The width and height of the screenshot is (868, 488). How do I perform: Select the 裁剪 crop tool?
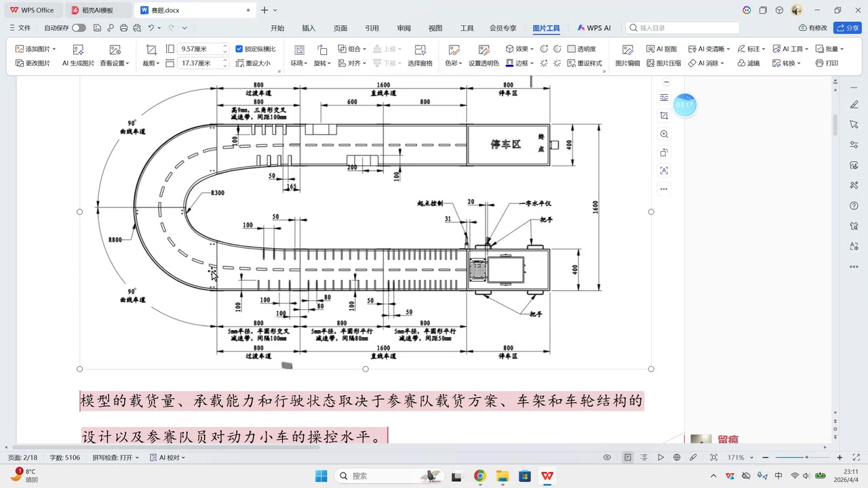pyautogui.click(x=151, y=56)
